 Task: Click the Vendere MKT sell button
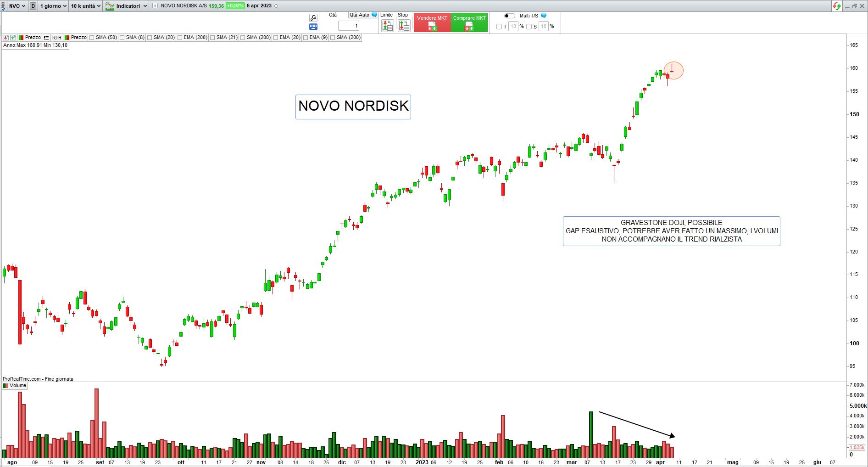[432, 23]
